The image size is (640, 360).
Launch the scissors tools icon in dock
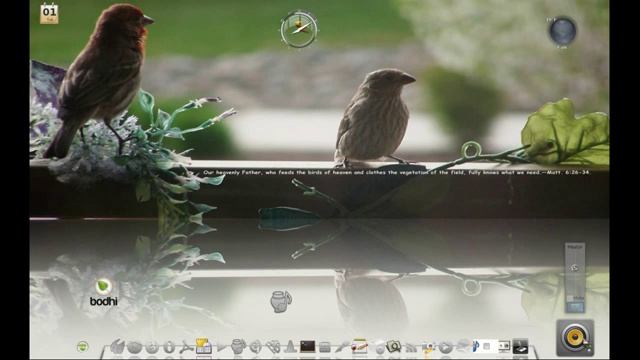tap(273, 347)
